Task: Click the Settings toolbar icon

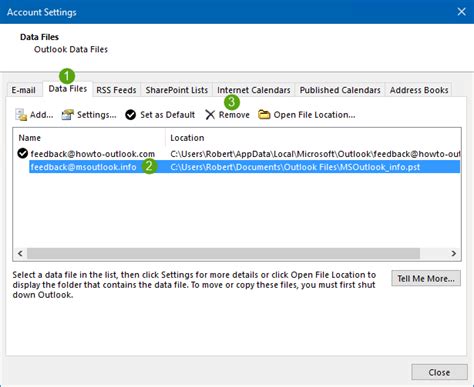Action: (68, 115)
